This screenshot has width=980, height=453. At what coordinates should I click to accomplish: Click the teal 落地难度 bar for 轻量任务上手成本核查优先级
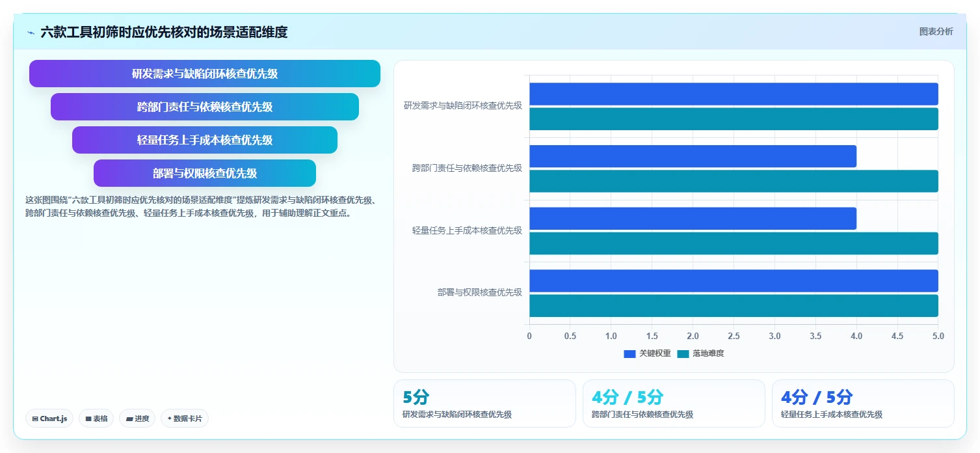click(x=734, y=243)
